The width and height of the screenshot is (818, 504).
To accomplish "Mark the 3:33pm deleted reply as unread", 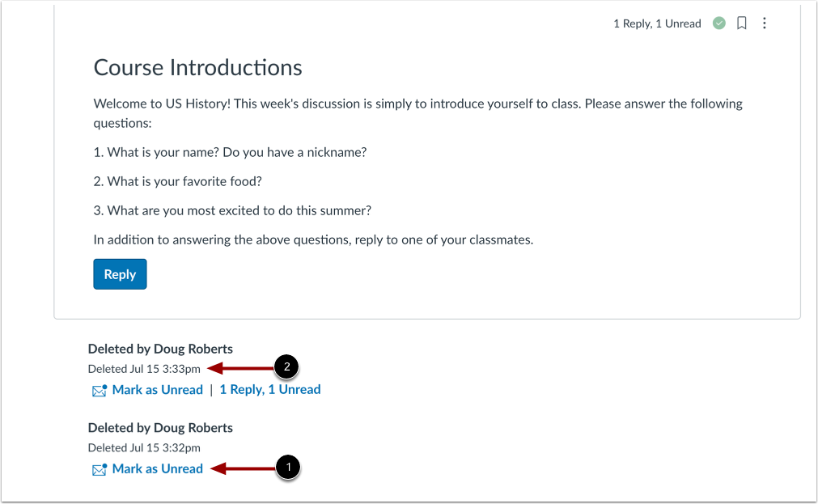I will 157,390.
